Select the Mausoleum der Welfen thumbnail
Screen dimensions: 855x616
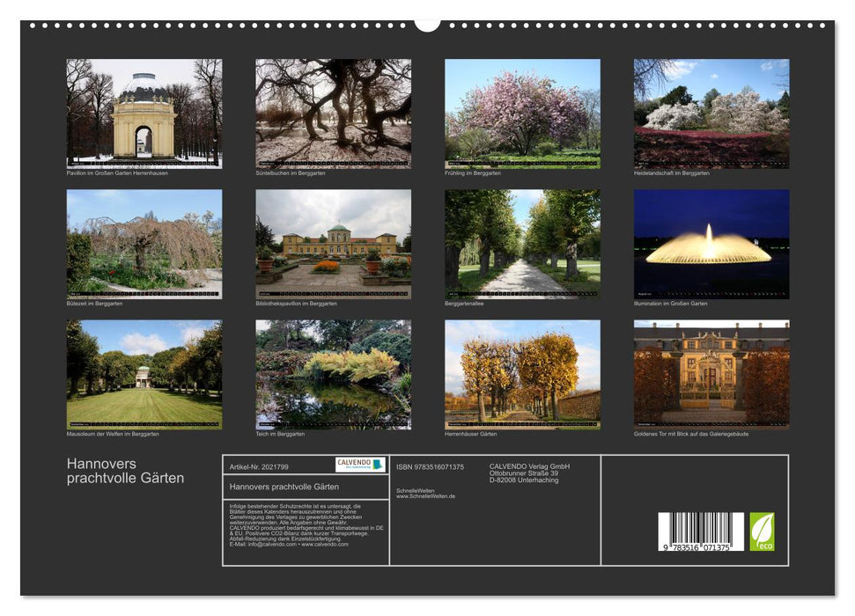click(x=144, y=374)
